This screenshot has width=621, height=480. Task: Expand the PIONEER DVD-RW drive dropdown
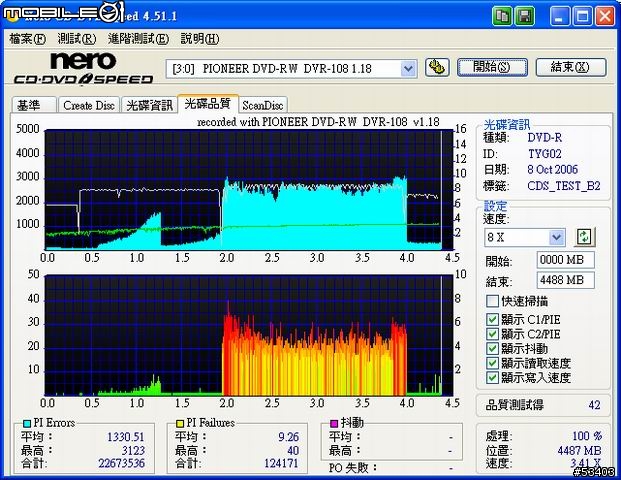point(408,69)
